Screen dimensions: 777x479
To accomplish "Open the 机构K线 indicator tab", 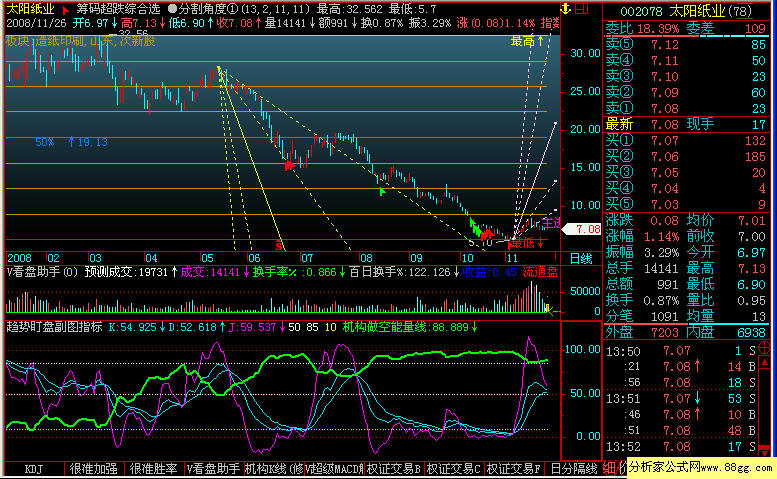I will point(274,469).
